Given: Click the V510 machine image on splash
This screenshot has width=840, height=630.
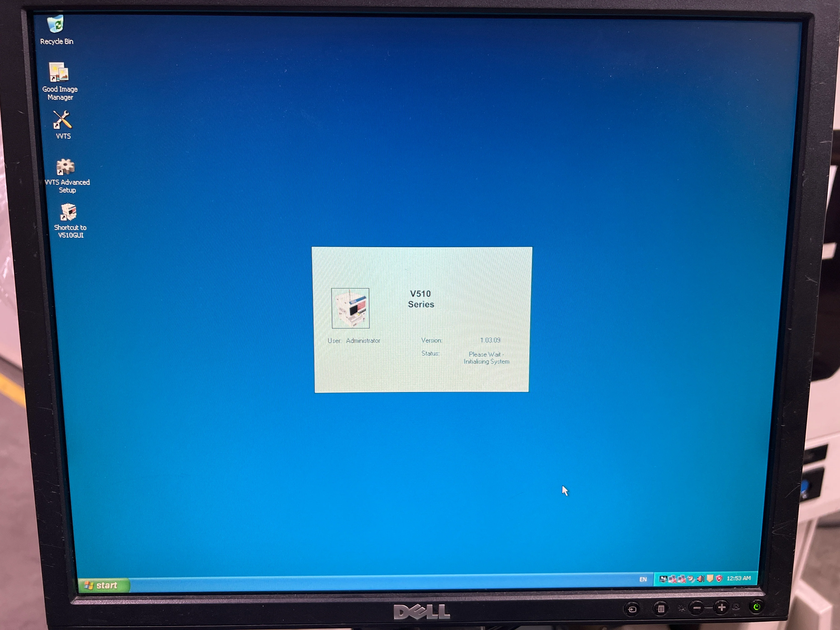Looking at the screenshot, I should (x=350, y=308).
